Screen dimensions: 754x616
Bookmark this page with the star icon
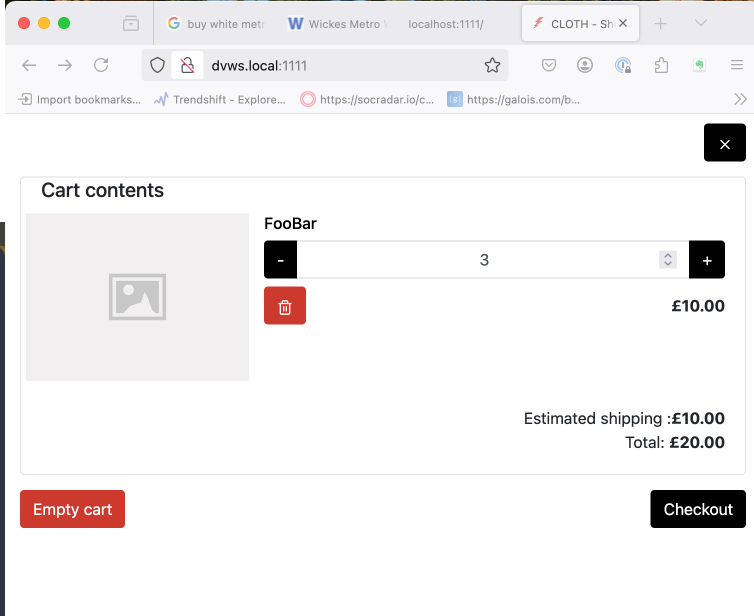pyautogui.click(x=492, y=65)
